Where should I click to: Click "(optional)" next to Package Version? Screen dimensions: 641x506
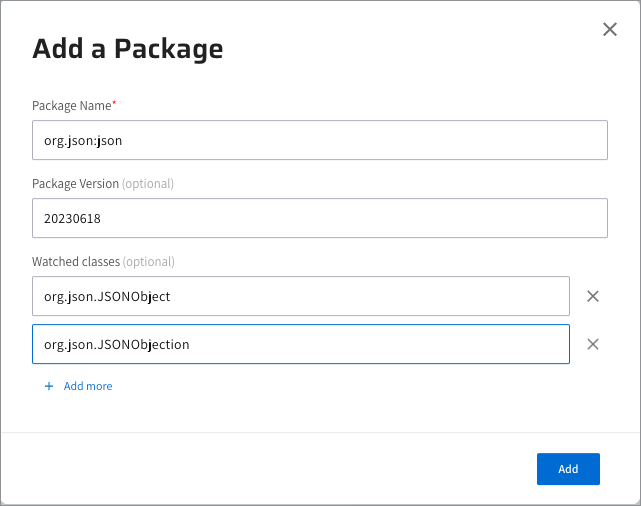148,184
